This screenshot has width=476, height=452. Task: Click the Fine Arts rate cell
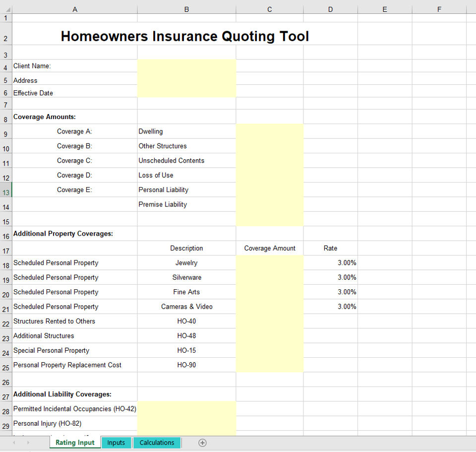tap(330, 292)
